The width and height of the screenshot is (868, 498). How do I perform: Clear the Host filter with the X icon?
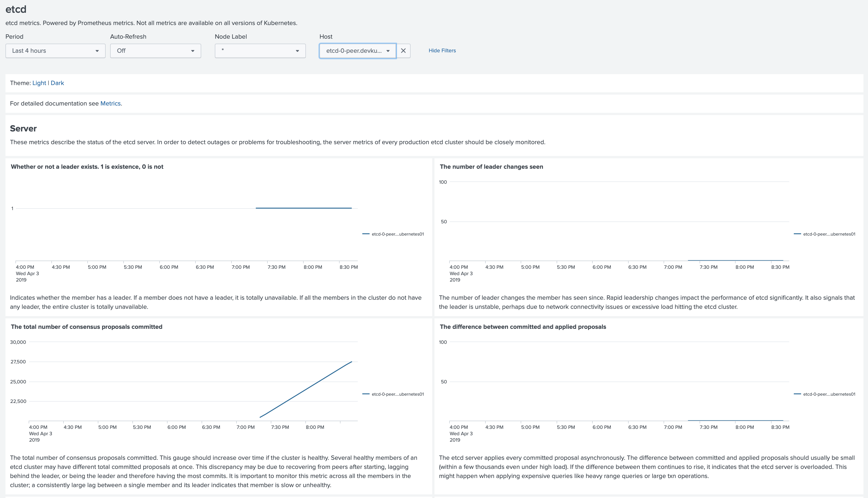click(x=403, y=51)
